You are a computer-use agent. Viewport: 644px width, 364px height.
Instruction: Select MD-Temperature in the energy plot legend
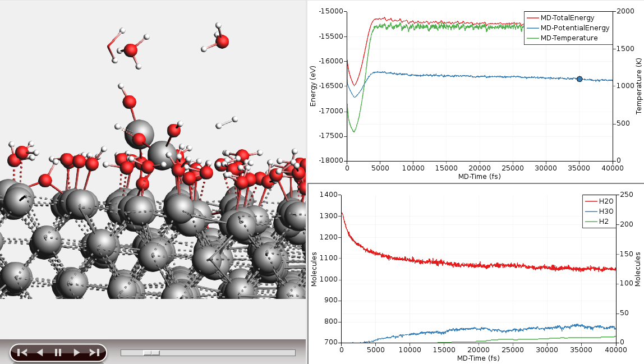coord(569,38)
